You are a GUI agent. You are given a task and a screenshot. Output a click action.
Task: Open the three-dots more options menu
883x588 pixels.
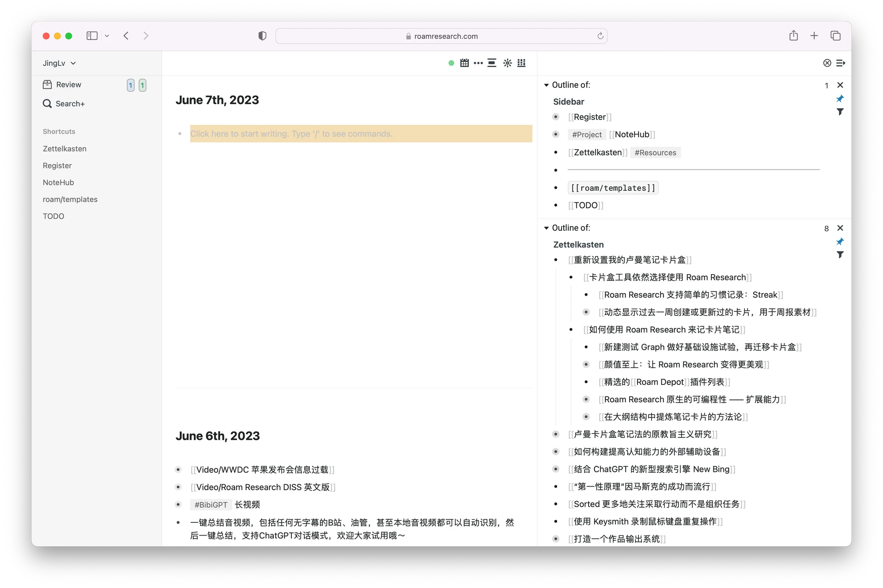[x=478, y=63]
